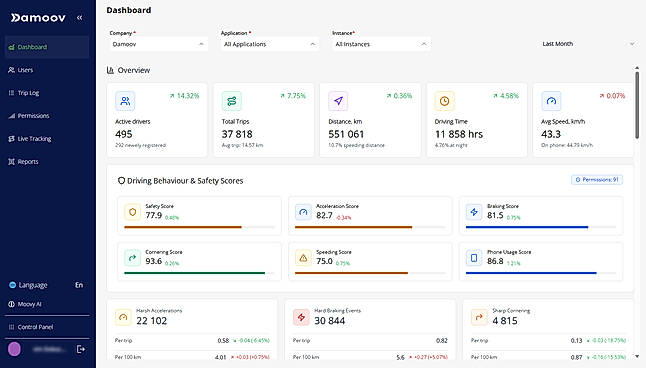
Task: Click the Driving Behaviour & Safety Scores heading
Action: coord(185,181)
